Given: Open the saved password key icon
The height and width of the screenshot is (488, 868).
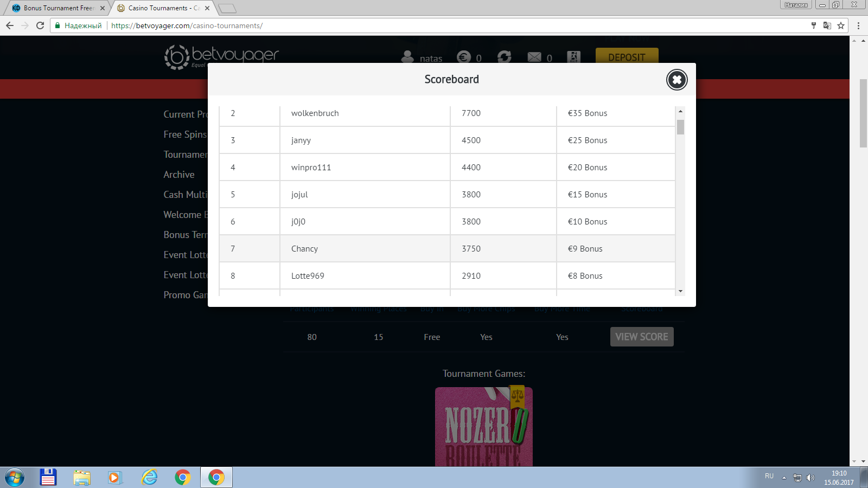Looking at the screenshot, I should 813,25.
